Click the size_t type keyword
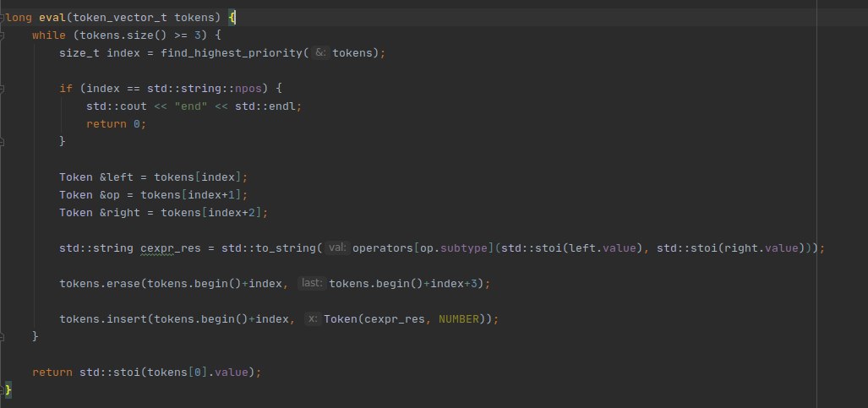868x408 pixels. tap(79, 53)
